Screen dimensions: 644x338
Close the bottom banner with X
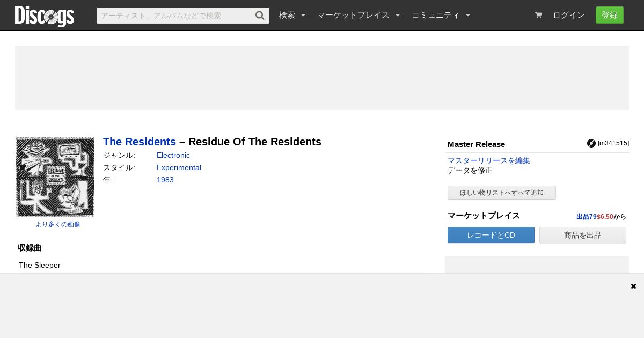pyautogui.click(x=633, y=286)
